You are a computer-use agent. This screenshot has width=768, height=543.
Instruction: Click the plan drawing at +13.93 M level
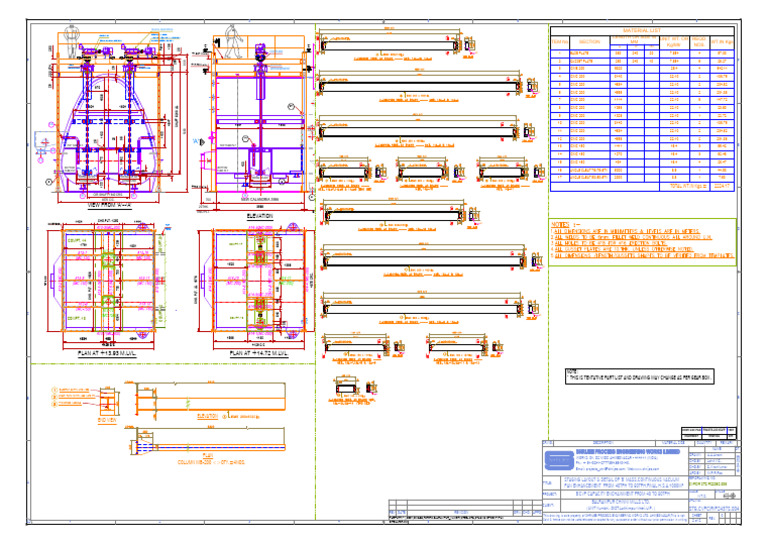pyautogui.click(x=108, y=285)
